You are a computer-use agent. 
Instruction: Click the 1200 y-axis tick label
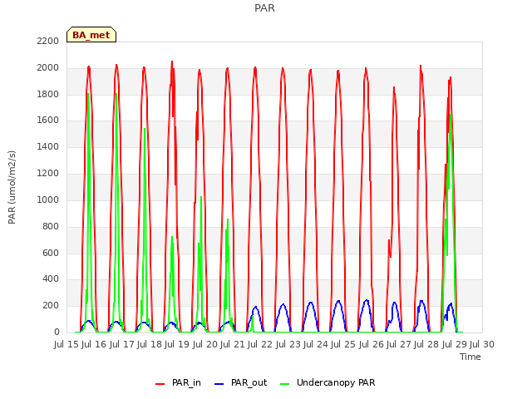click(48, 173)
